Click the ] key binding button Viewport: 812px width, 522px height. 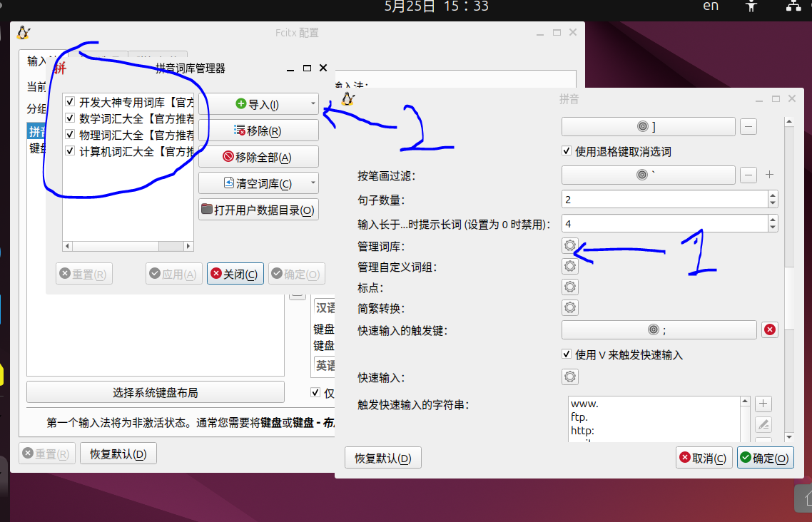(x=649, y=127)
